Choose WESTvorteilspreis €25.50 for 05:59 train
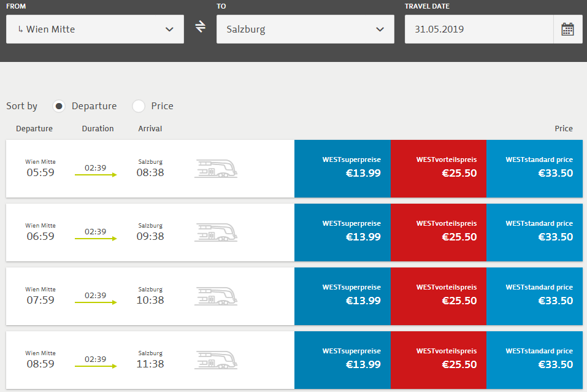 coord(439,169)
